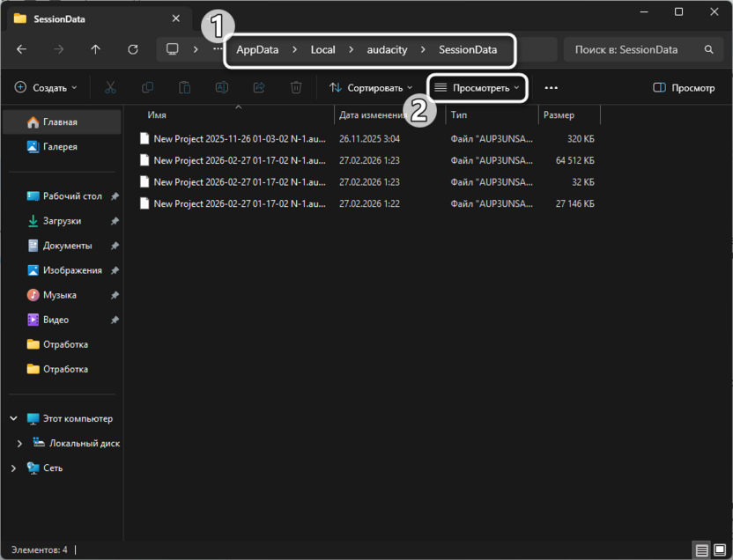733x560 pixels.
Task: Go up one folder level with up arrow
Action: click(x=96, y=50)
